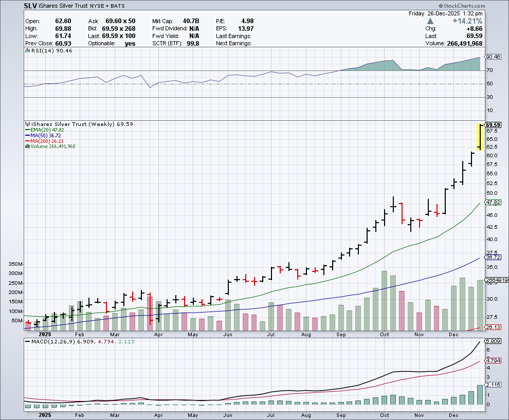This screenshot has height=420, width=509.
Task: Click the 4.794 MACD signal value tag
Action: tap(493, 360)
